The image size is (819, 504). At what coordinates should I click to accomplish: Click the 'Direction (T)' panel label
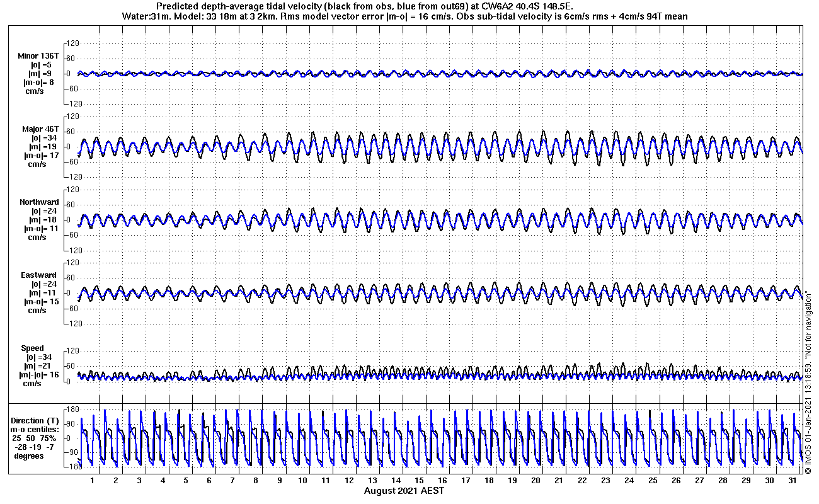36,421
